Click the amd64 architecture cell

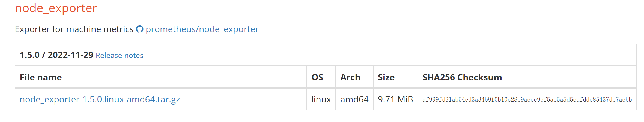click(354, 99)
